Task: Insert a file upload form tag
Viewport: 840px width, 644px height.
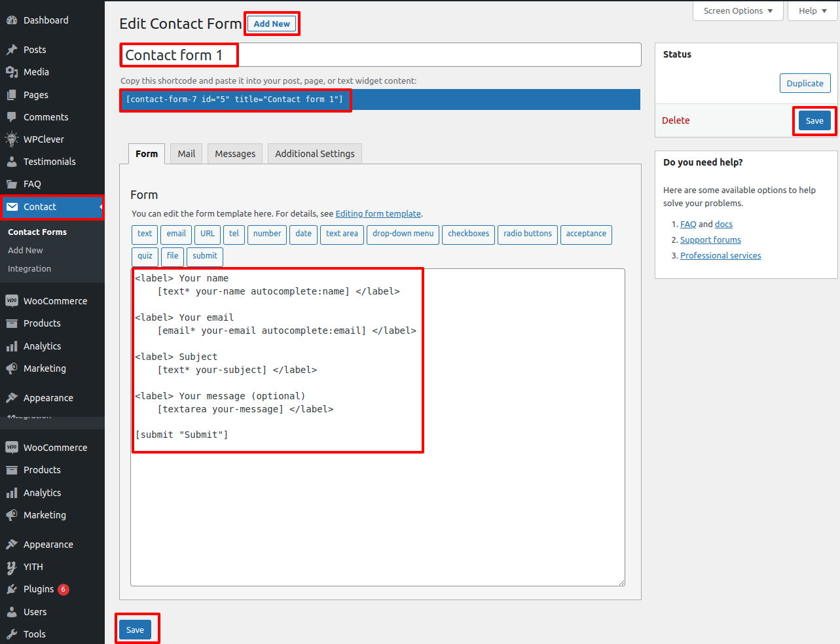Action: tap(172, 257)
